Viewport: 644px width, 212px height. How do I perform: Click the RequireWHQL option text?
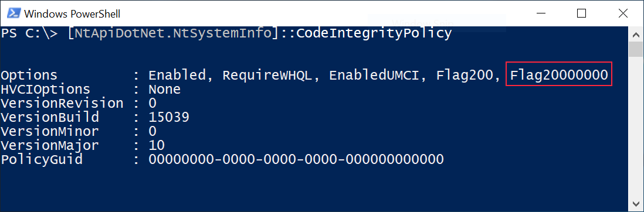click(267, 75)
